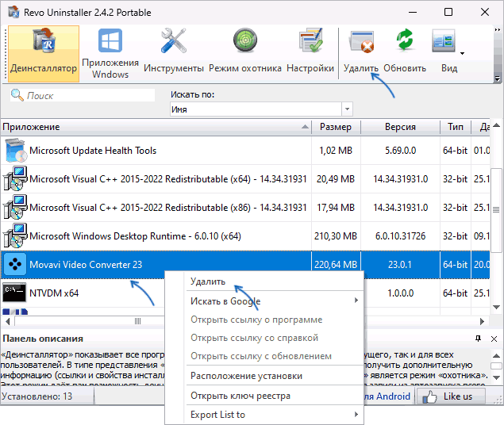Select Visual C++ Redistributable (x86) row
The width and height of the screenshot is (504, 425).
(x=245, y=208)
